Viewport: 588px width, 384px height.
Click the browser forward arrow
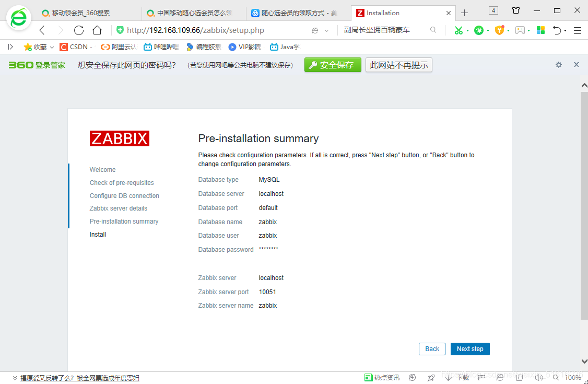[61, 30]
